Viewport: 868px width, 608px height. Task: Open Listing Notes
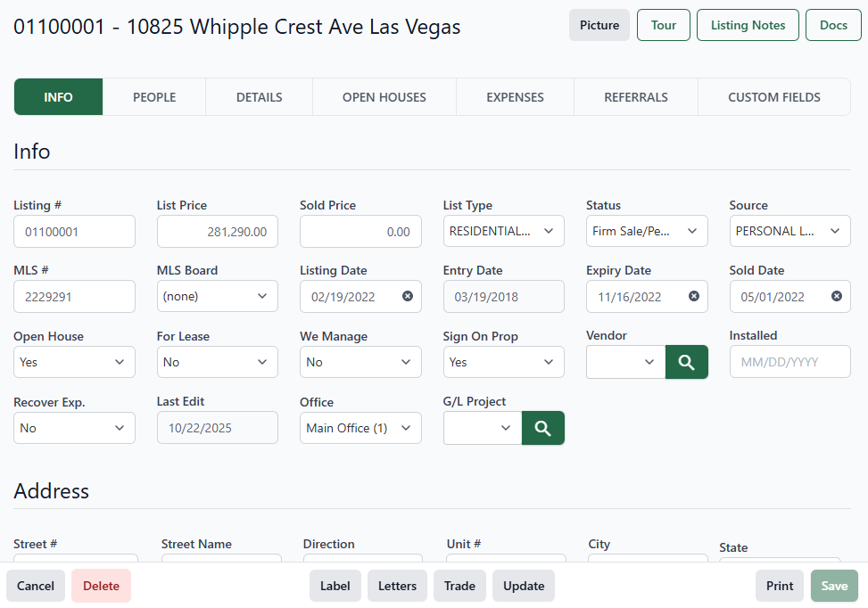[748, 25]
